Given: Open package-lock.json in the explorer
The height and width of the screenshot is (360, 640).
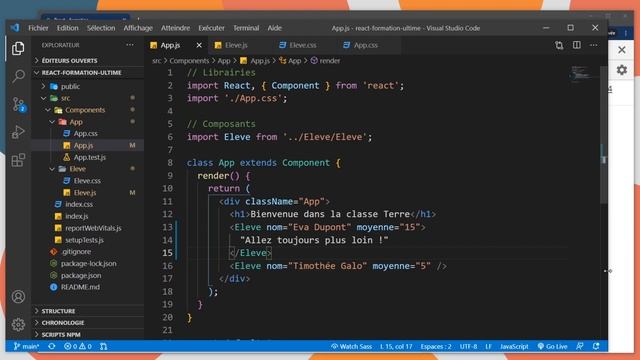Looking at the screenshot, I should (x=88, y=264).
